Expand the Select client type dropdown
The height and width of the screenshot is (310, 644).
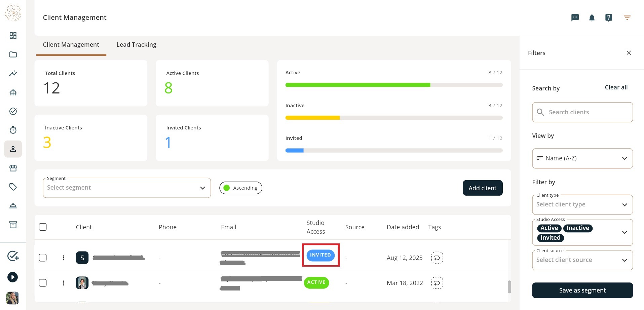pos(582,205)
